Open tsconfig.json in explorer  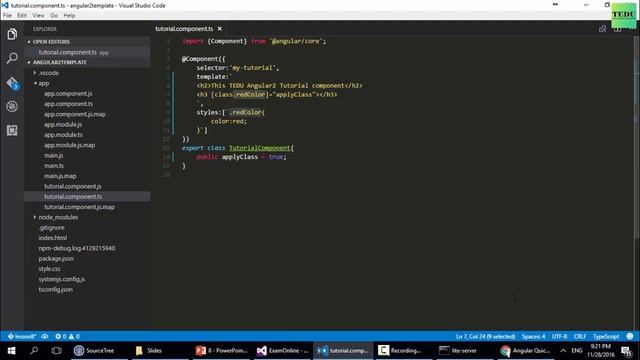(56, 289)
